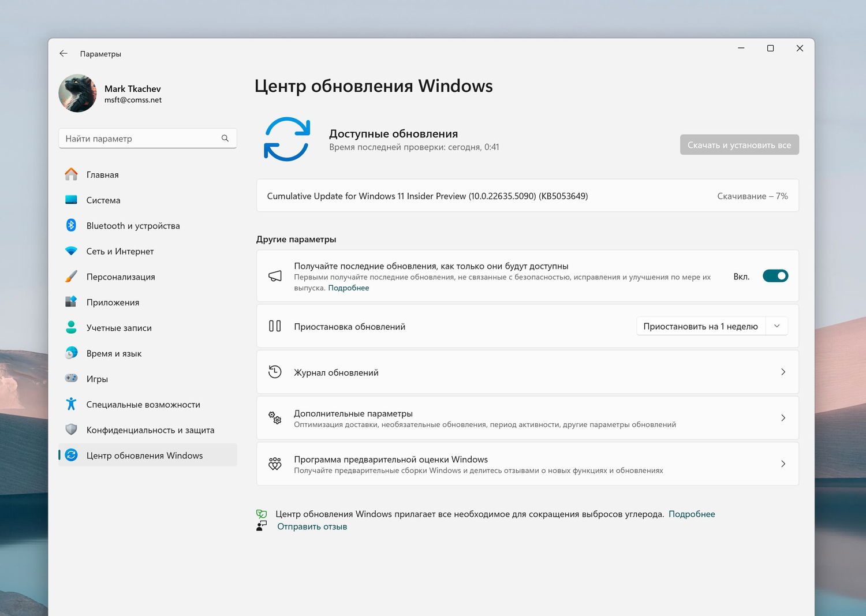This screenshot has width=866, height=616.
Task: Turn off the latest updates toggle
Action: 775,276
